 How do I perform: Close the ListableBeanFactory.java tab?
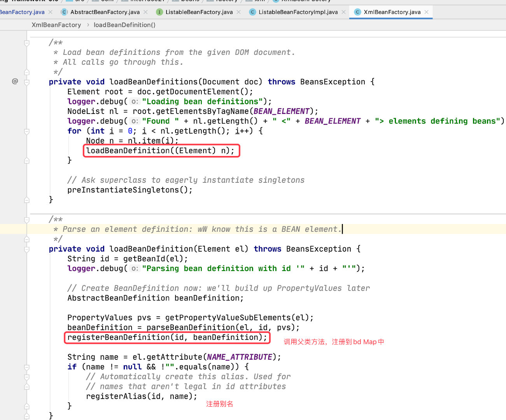(x=238, y=12)
